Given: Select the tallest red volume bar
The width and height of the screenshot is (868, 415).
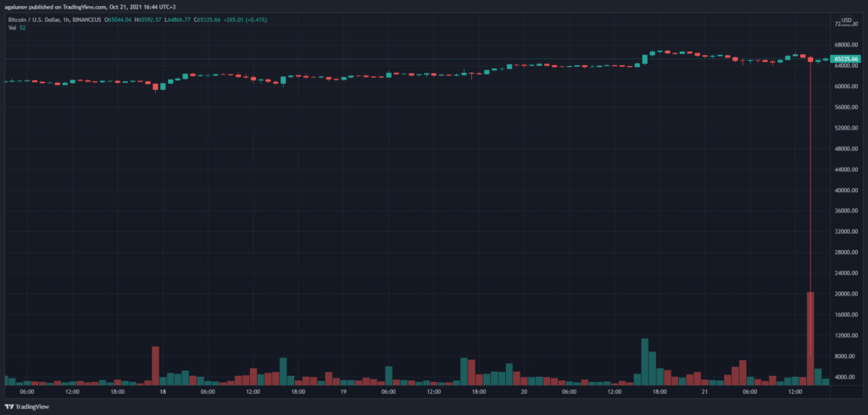Looking at the screenshot, I should [x=810, y=339].
